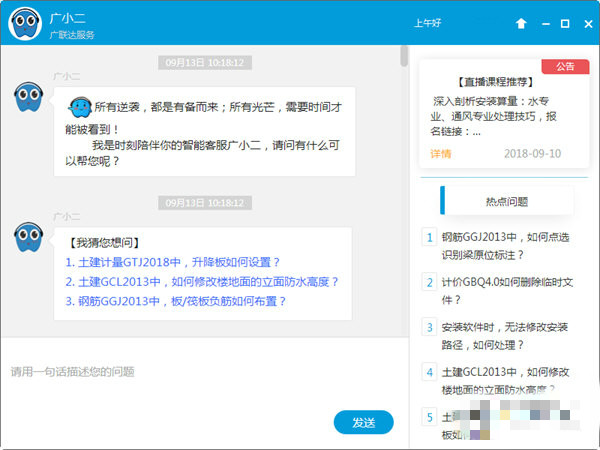
Task: Click the small mascot emoji inside greeting message
Action: coord(78,107)
